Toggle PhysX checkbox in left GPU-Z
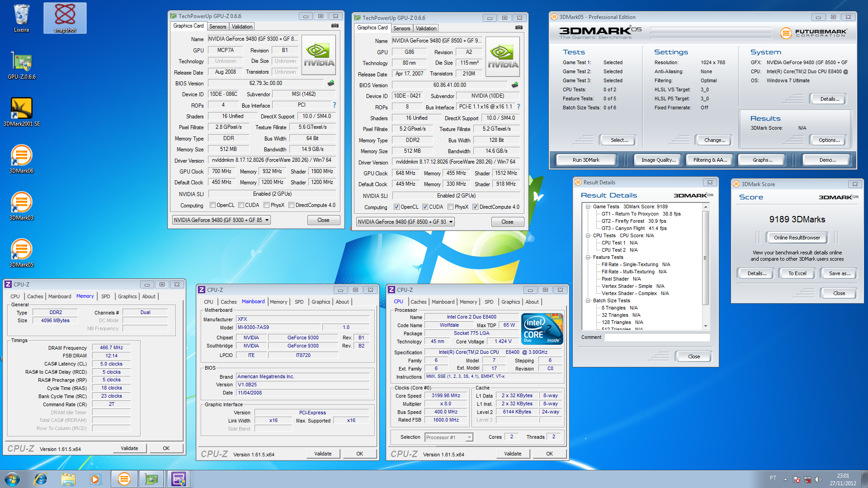The image size is (868, 488). [x=267, y=205]
